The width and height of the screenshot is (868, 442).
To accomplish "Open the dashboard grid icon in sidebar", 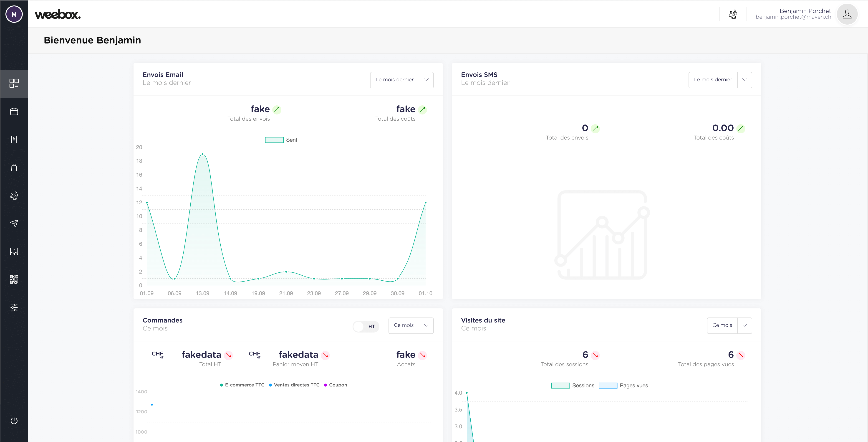I will click(14, 84).
